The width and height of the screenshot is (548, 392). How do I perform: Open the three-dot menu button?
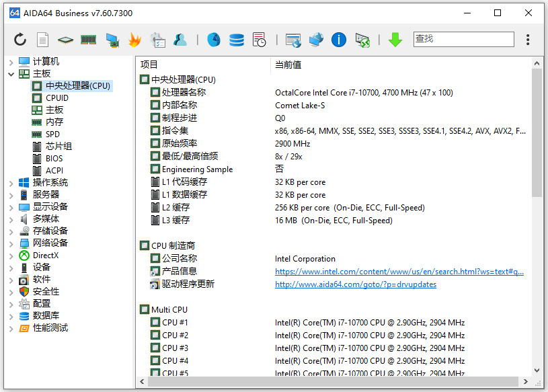528,40
